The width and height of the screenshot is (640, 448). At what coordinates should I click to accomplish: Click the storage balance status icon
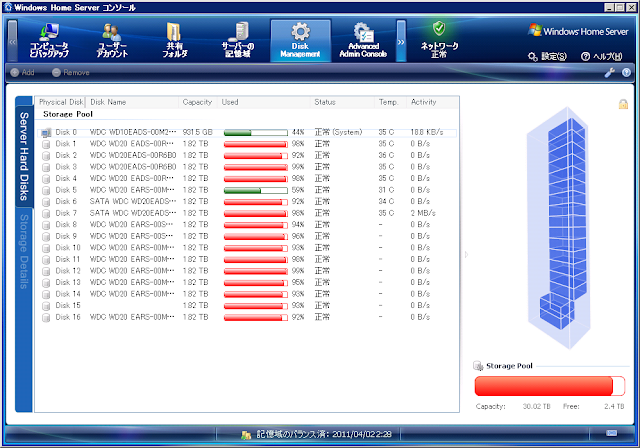(x=246, y=435)
